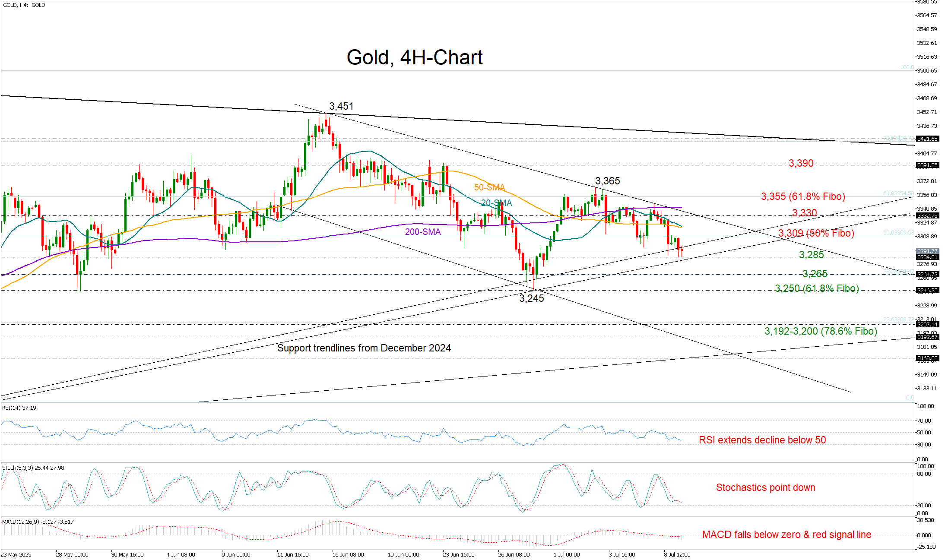
Task: Click the '28 May 00:00' time axis label
Action: pyautogui.click(x=72, y=554)
